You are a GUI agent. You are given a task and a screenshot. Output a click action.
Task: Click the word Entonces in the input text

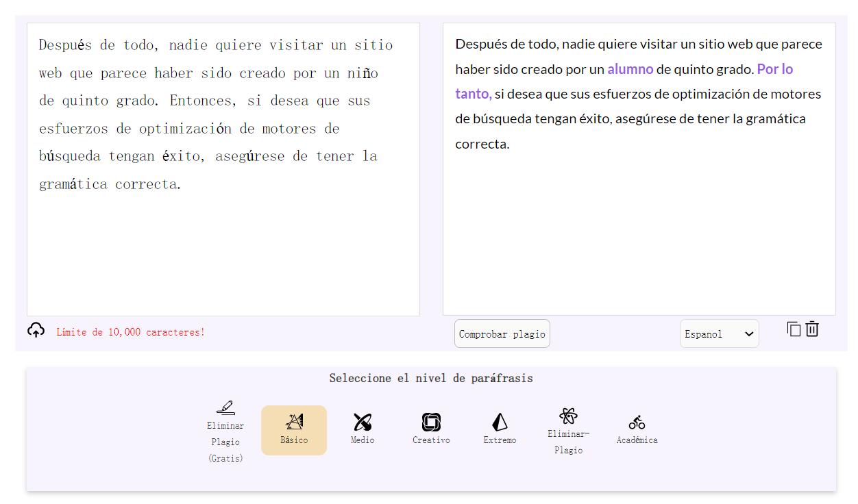click(x=201, y=101)
